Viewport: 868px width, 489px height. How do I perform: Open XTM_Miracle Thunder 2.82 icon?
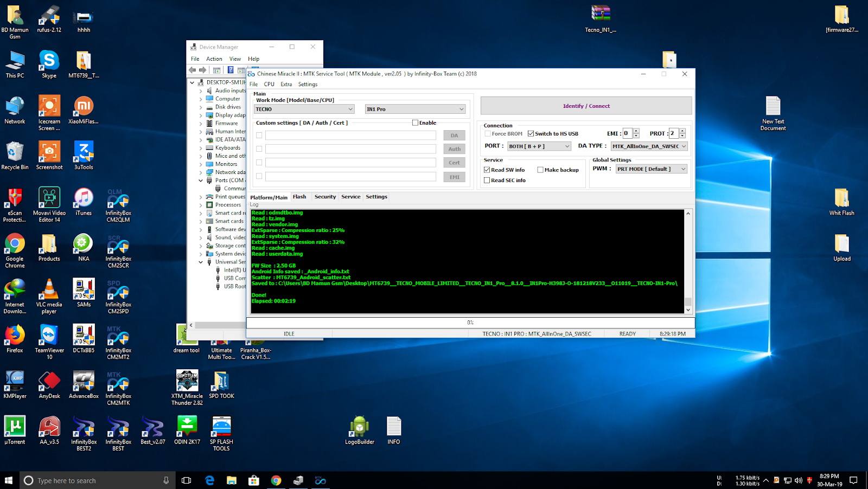pos(187,388)
